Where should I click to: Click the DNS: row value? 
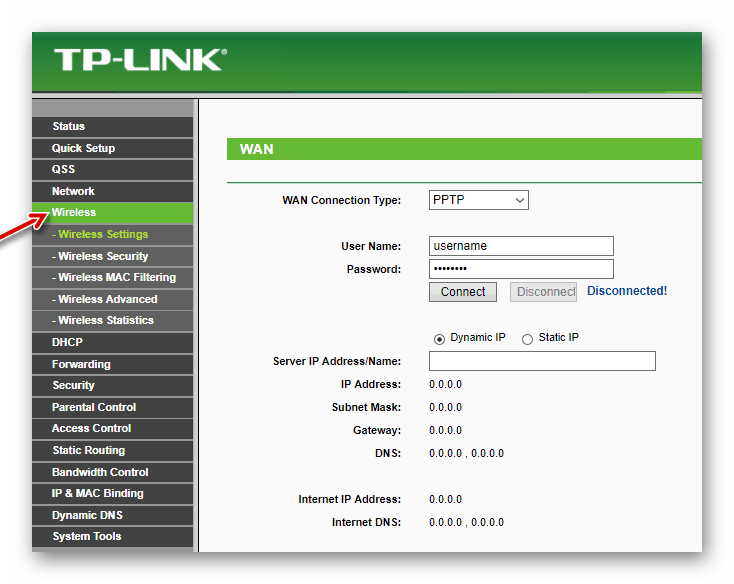click(x=466, y=453)
